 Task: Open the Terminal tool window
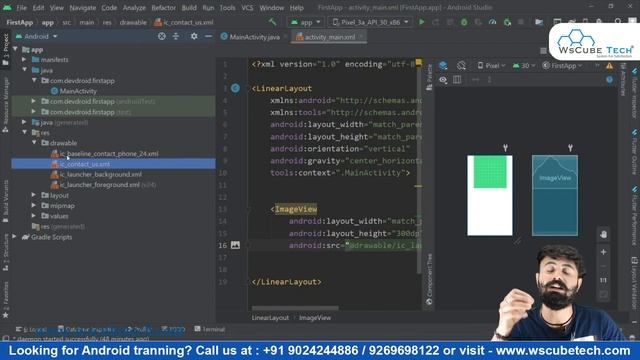pos(210,329)
